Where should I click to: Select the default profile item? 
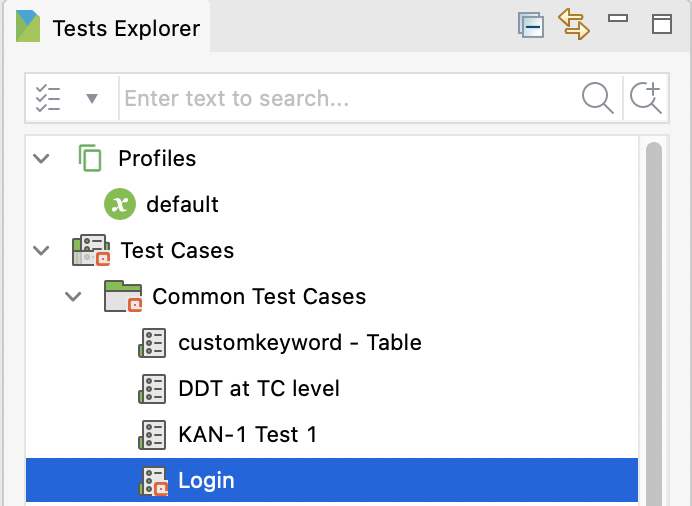(x=182, y=204)
